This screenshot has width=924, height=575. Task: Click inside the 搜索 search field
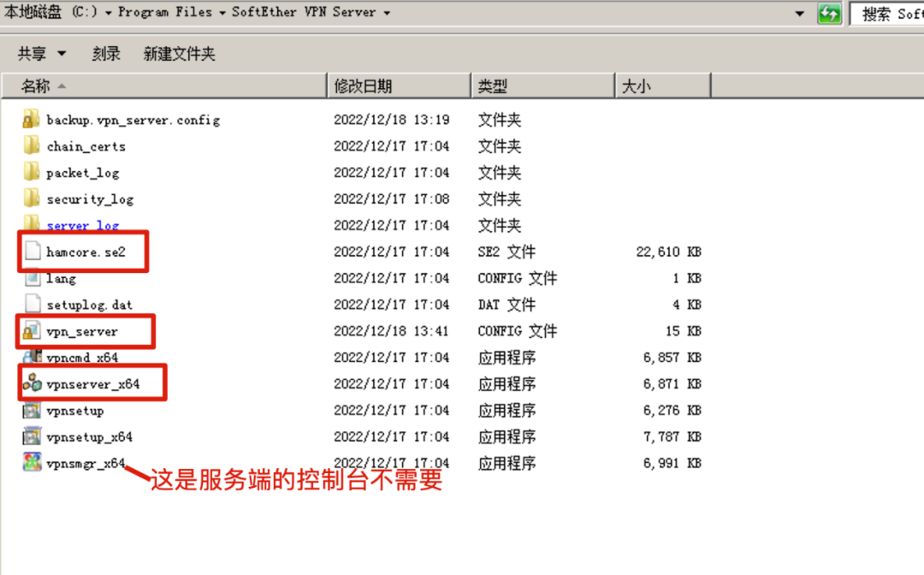coord(887,14)
